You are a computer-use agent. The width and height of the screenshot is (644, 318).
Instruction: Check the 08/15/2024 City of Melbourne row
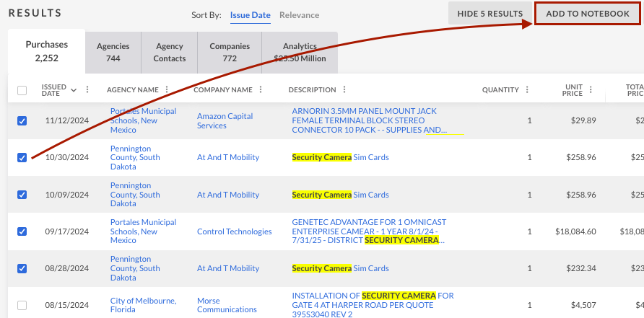click(22, 305)
